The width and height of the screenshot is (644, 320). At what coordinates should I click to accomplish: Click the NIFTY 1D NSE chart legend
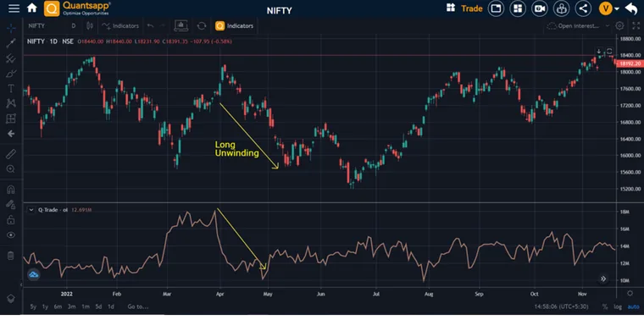pyautogui.click(x=50, y=41)
